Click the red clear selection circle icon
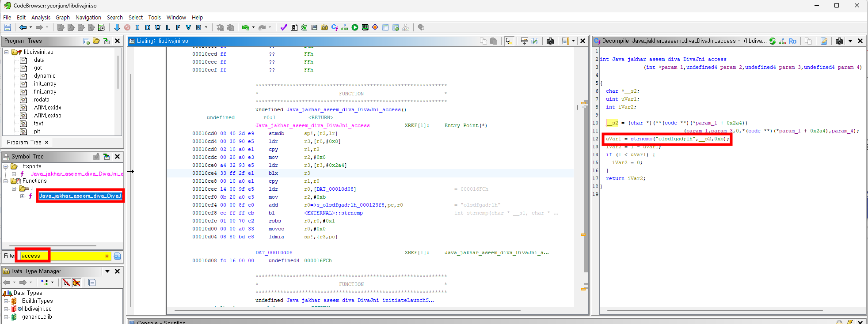The image size is (868, 324). pyautogui.click(x=127, y=27)
